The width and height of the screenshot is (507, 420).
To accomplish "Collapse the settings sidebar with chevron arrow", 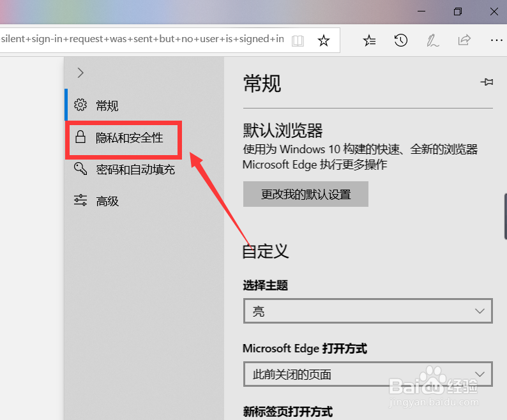I will 80,73.
